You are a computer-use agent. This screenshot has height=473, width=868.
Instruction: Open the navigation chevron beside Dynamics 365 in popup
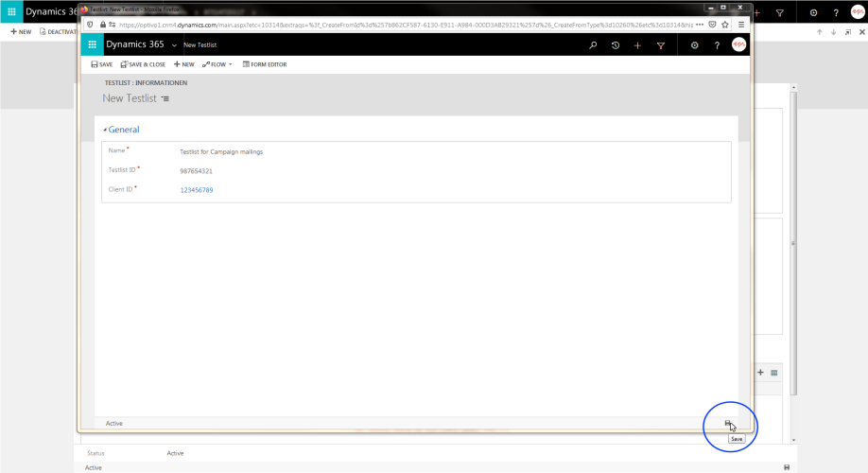174,44
